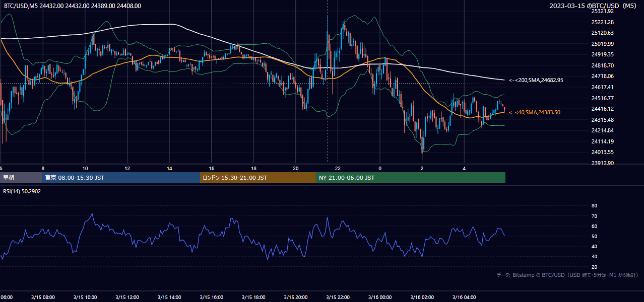Click the Bitstamp data source attribution text
The width and height of the screenshot is (644, 302).
(x=567, y=275)
